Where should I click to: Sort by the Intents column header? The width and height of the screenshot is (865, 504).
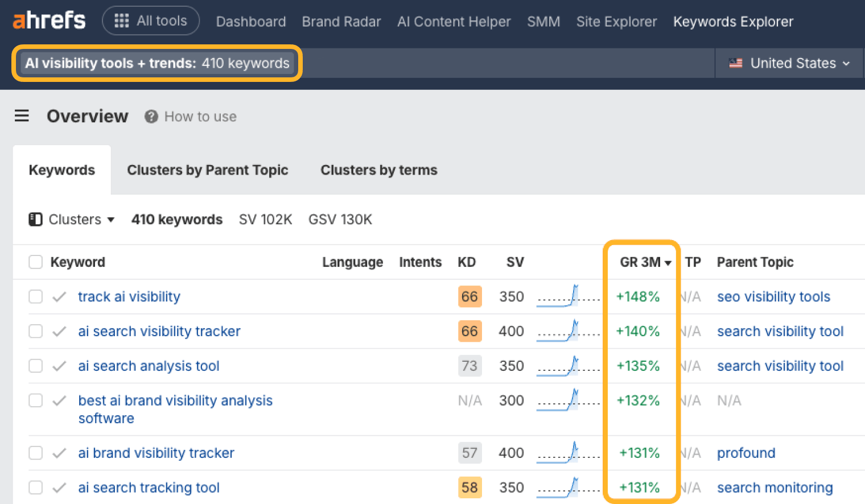click(x=421, y=262)
